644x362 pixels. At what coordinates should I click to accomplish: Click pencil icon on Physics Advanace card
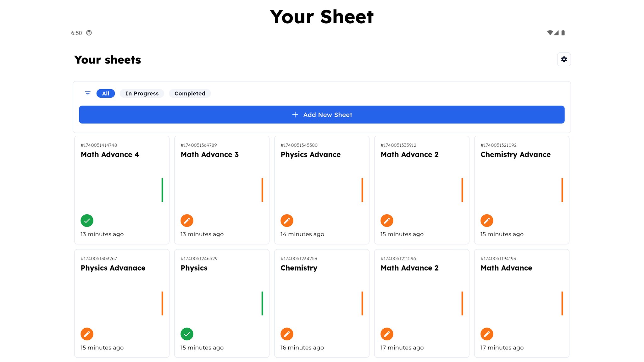(87, 334)
